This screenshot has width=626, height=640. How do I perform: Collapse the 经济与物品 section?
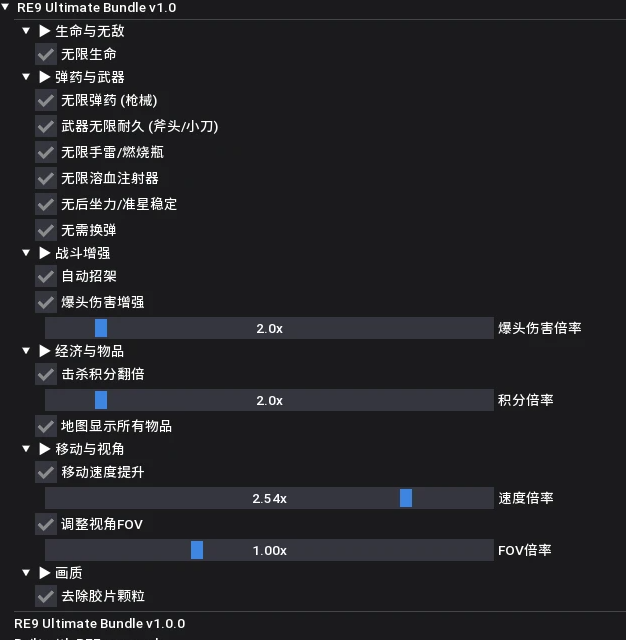[x=27, y=351]
